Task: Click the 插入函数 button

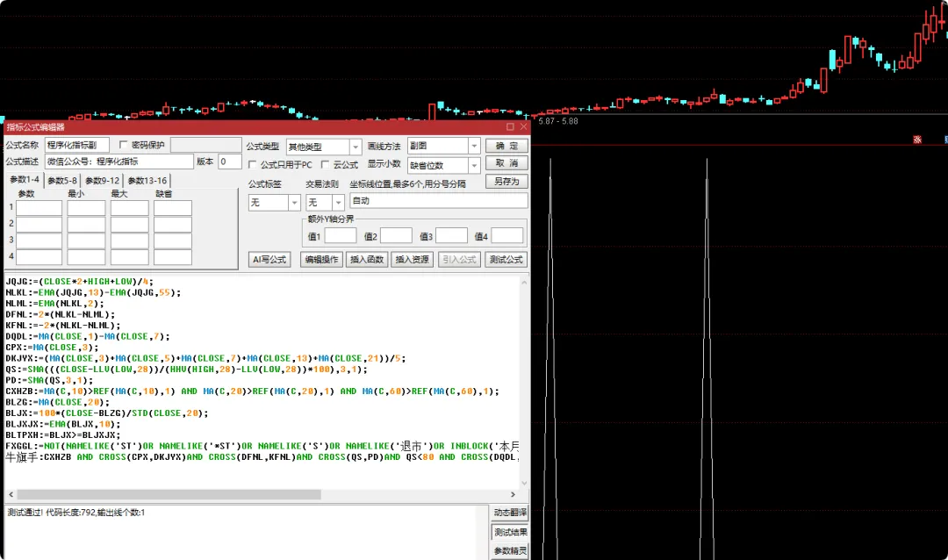Action: click(367, 260)
